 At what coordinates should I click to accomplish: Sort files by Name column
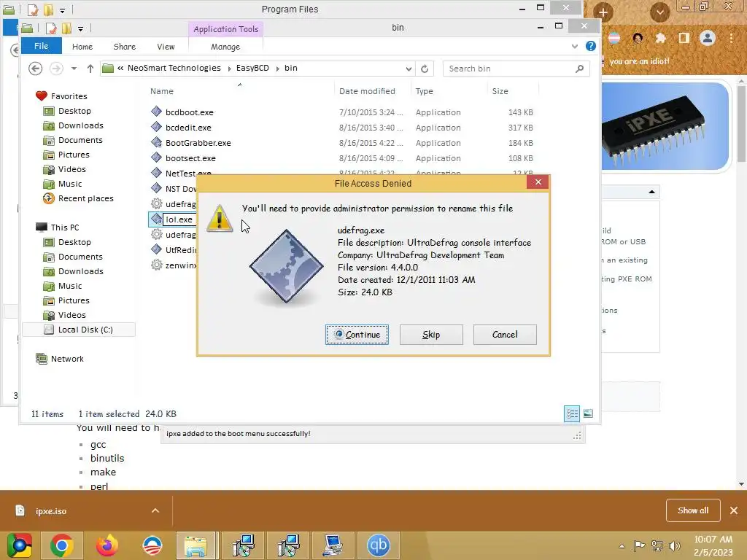(161, 91)
